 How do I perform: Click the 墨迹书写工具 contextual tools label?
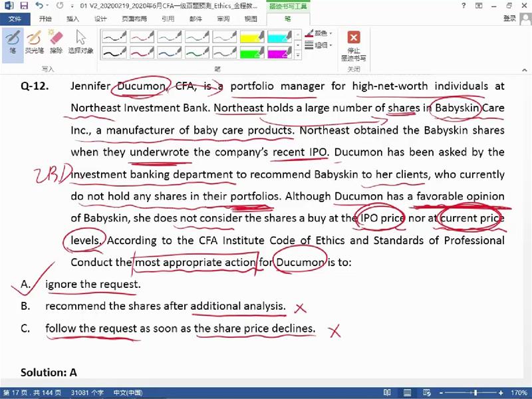coord(288,6)
